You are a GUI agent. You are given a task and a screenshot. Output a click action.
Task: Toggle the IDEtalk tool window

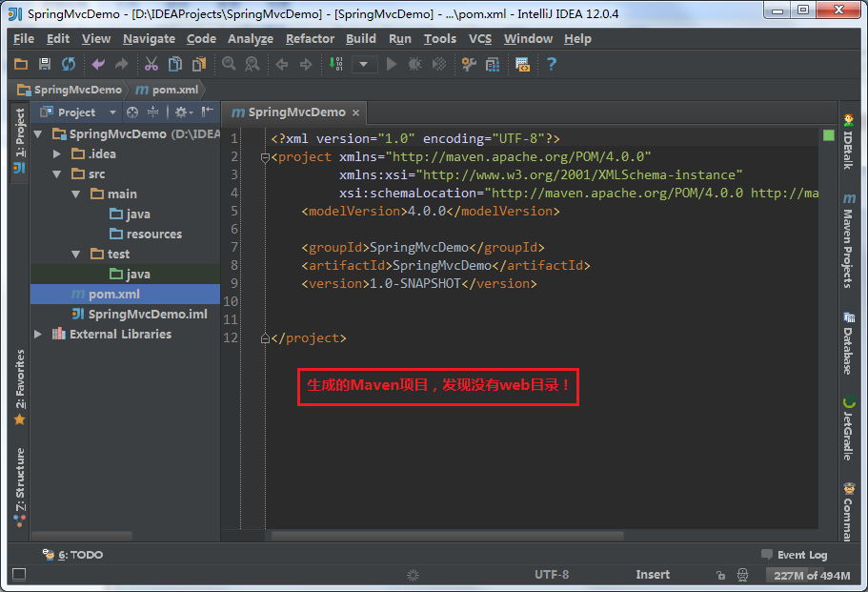[x=849, y=141]
